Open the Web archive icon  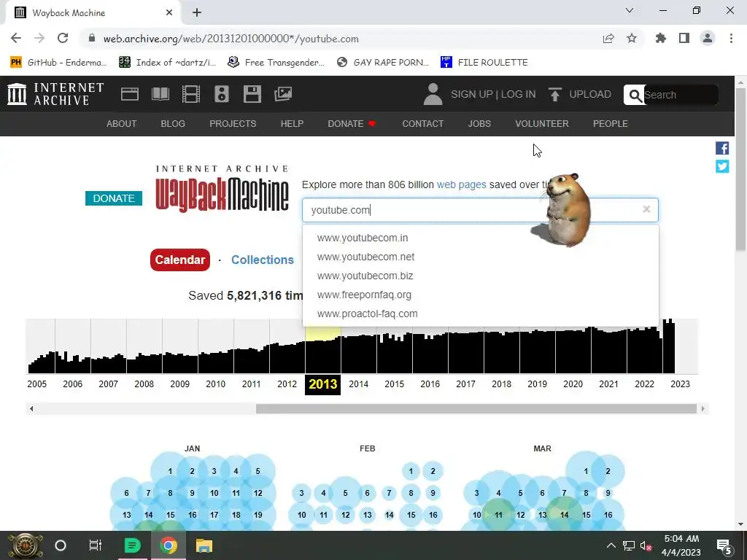coord(130,94)
